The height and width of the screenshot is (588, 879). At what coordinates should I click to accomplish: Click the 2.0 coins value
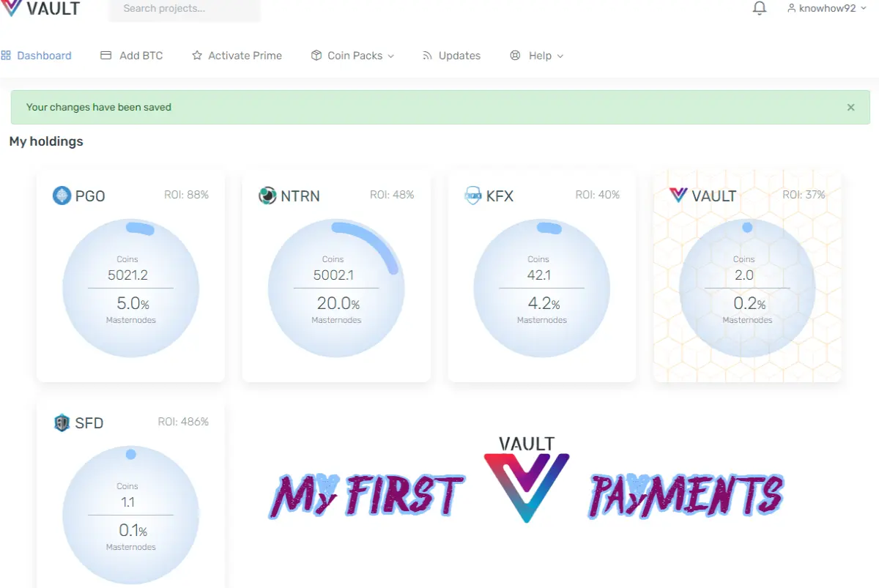click(744, 276)
